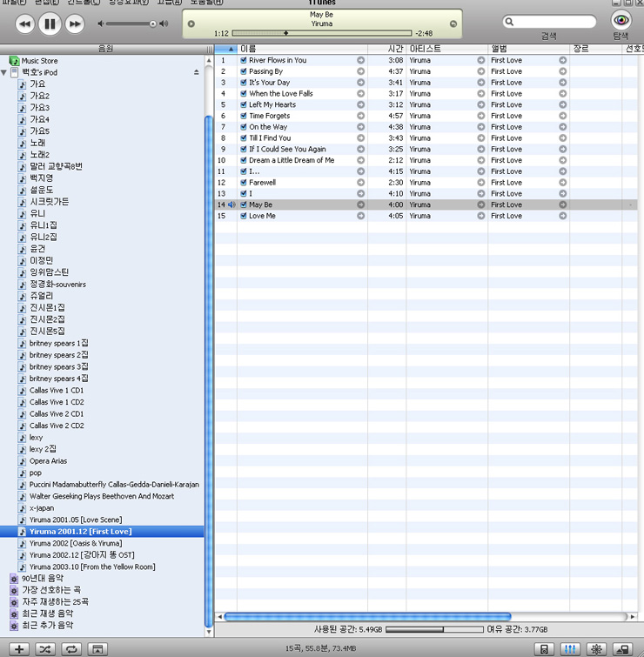Sort songs by the 앨범 column header

528,49
